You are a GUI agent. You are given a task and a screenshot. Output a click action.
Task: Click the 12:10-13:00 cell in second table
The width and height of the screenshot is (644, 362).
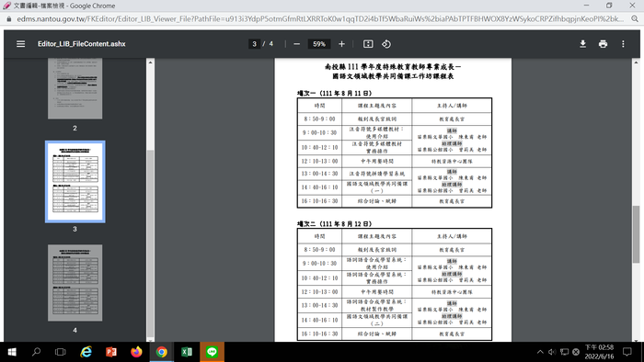[319, 292]
